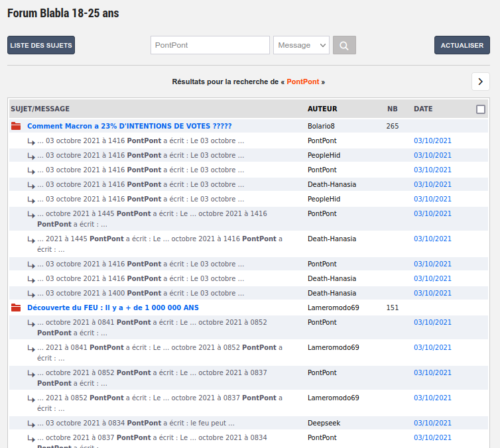Click the NB column header
Viewport: 500px width, 448px height.
tap(393, 109)
